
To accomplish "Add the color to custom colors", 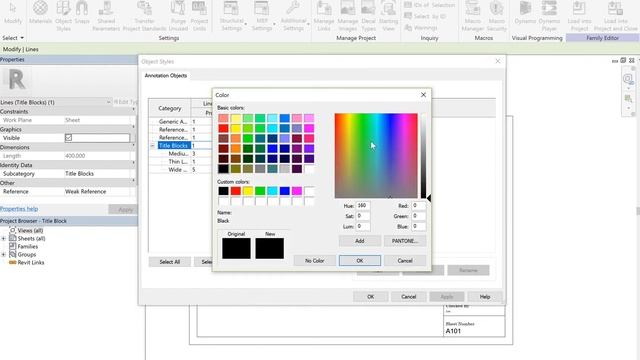I will [360, 241].
